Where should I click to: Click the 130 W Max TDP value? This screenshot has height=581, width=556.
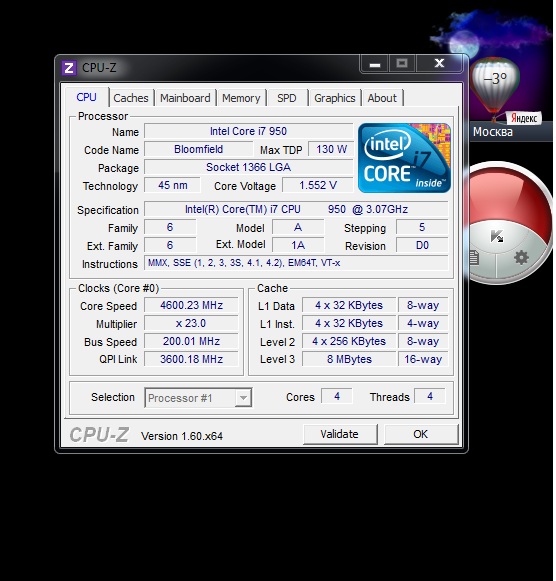(331, 149)
